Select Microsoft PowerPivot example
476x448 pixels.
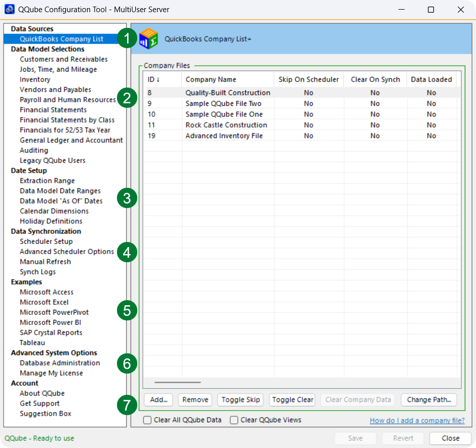point(54,312)
